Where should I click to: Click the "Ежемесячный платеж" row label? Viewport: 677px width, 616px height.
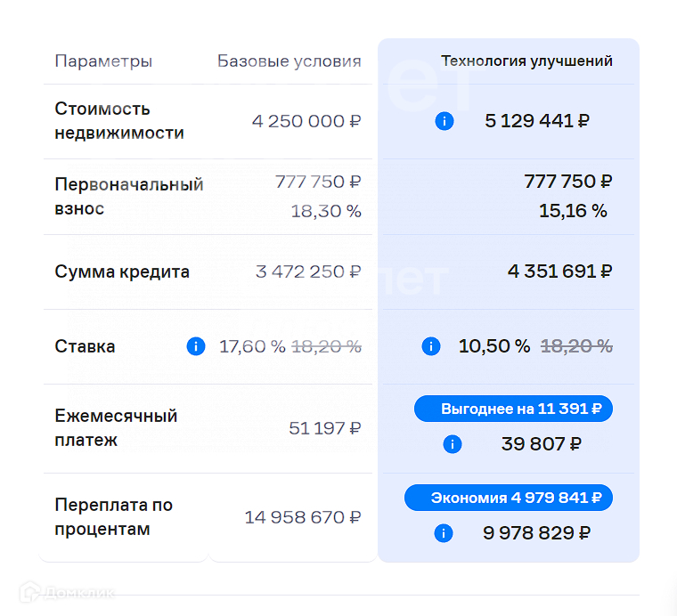pyautogui.click(x=116, y=428)
